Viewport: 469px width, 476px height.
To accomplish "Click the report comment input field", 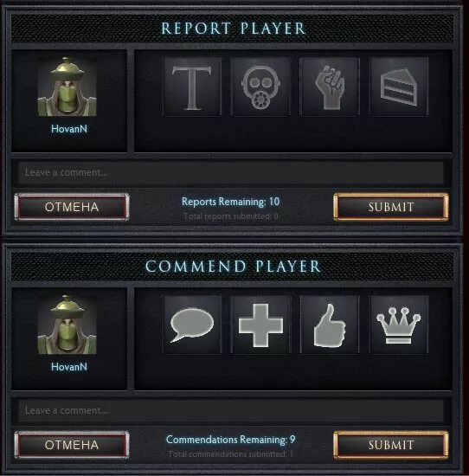I will (x=231, y=172).
